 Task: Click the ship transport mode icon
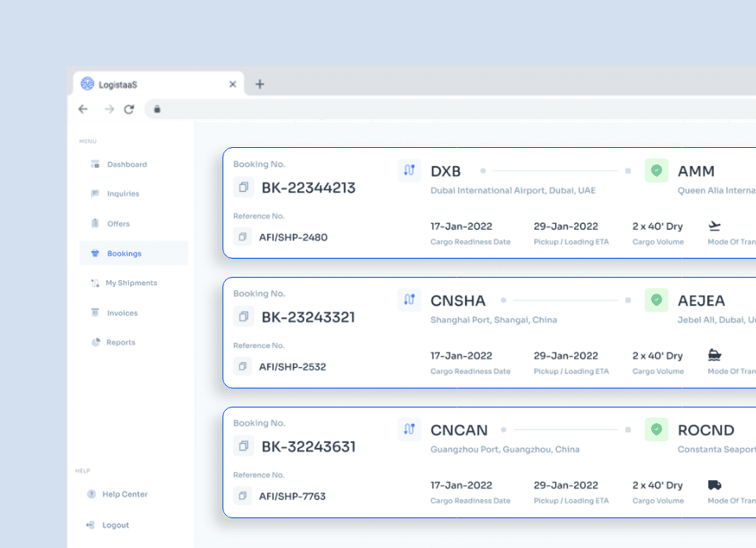point(715,355)
